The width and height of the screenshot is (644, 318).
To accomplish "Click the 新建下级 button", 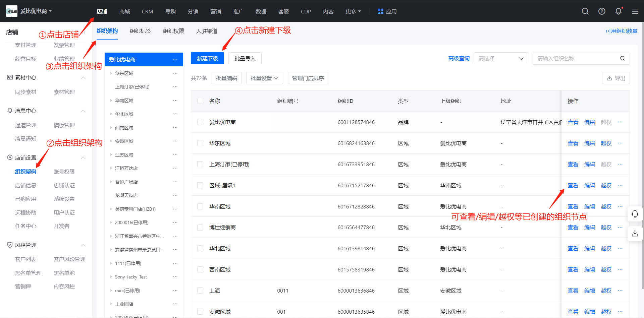I will 207,58.
